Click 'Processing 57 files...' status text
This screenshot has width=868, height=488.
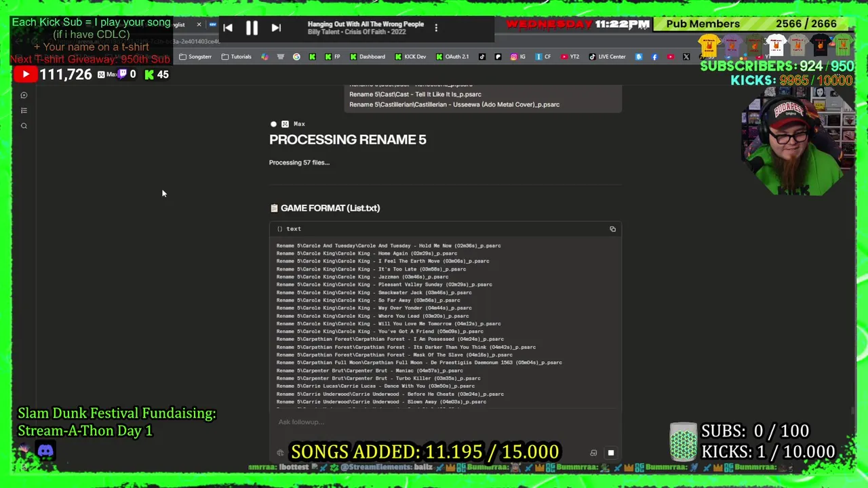299,163
